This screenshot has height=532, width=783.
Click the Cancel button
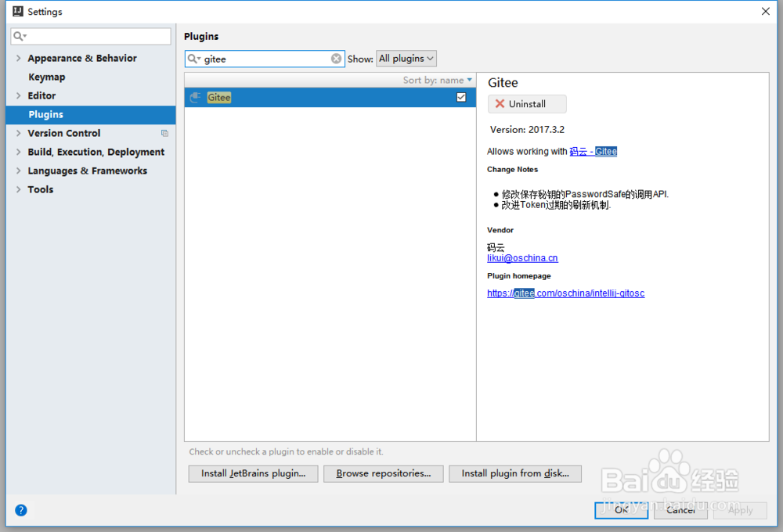[x=680, y=509]
